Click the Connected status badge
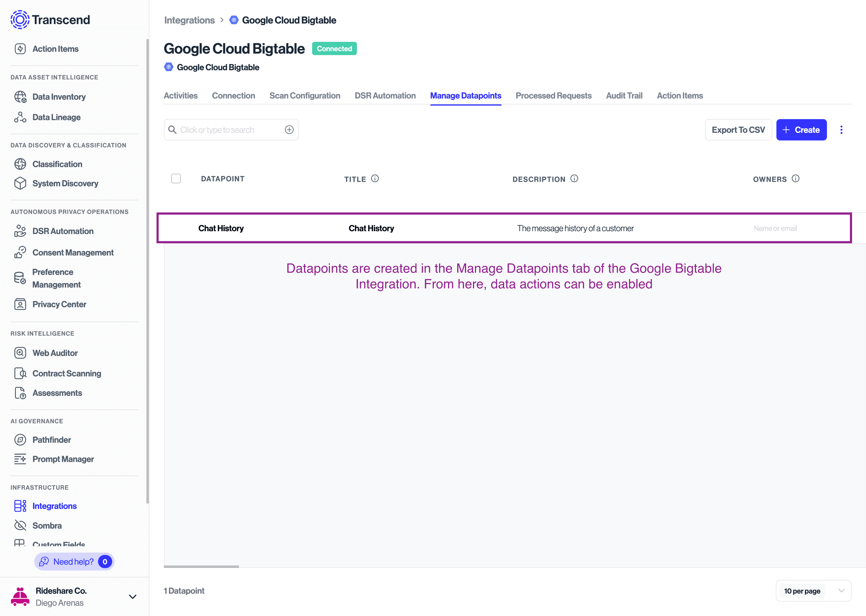Screen dimensions: 866x616 [334, 48]
